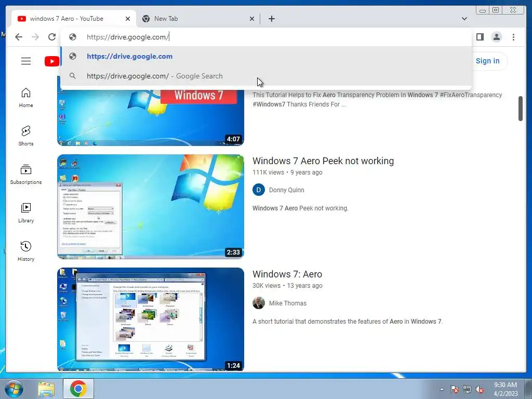Switch to the windows 7 Aero YouTube tab
The width and height of the screenshot is (532, 399).
pyautogui.click(x=74, y=19)
